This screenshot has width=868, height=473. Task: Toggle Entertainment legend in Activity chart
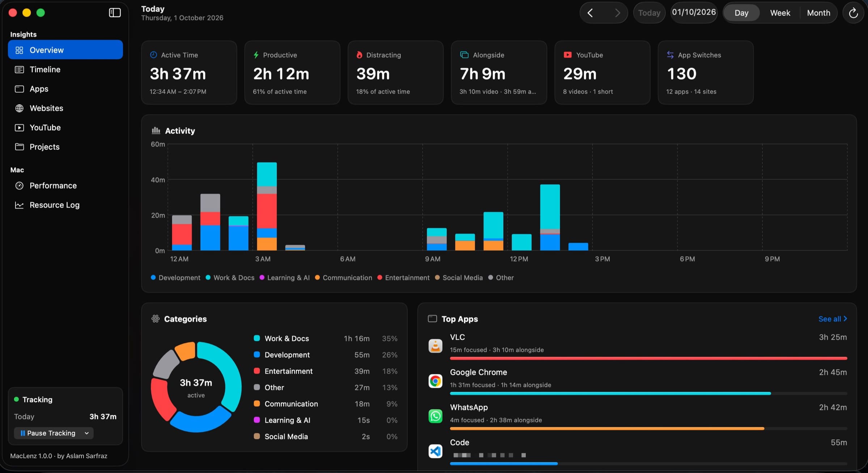point(403,278)
